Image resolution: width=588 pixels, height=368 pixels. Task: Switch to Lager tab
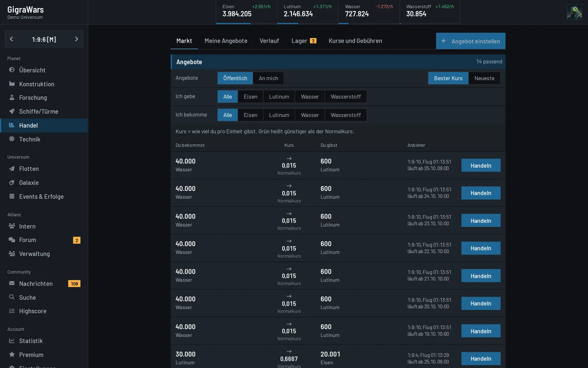click(304, 41)
